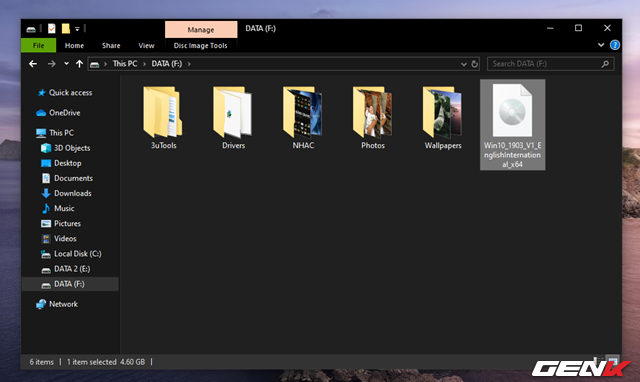This screenshot has height=382, width=640.
Task: Select the Manage contextual tab
Action: [201, 29]
